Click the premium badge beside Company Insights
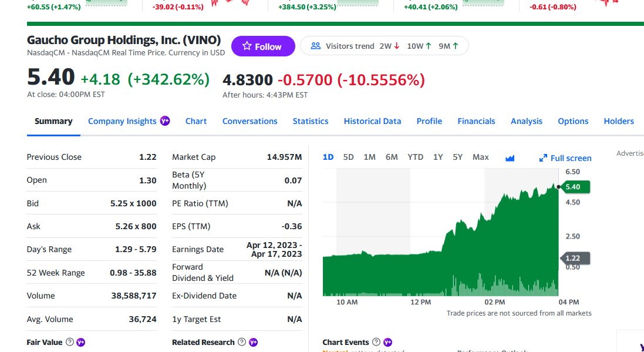Image resolution: width=644 pixels, height=352 pixels. tap(165, 121)
